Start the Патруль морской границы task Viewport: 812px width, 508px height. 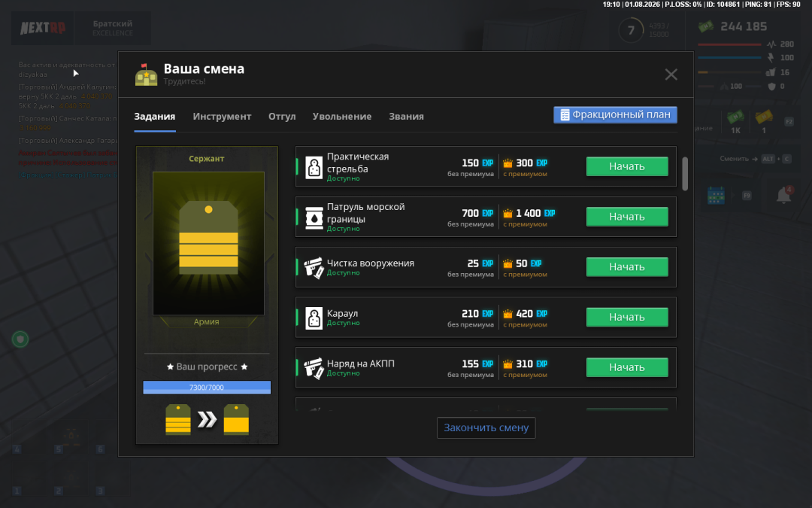(627, 217)
